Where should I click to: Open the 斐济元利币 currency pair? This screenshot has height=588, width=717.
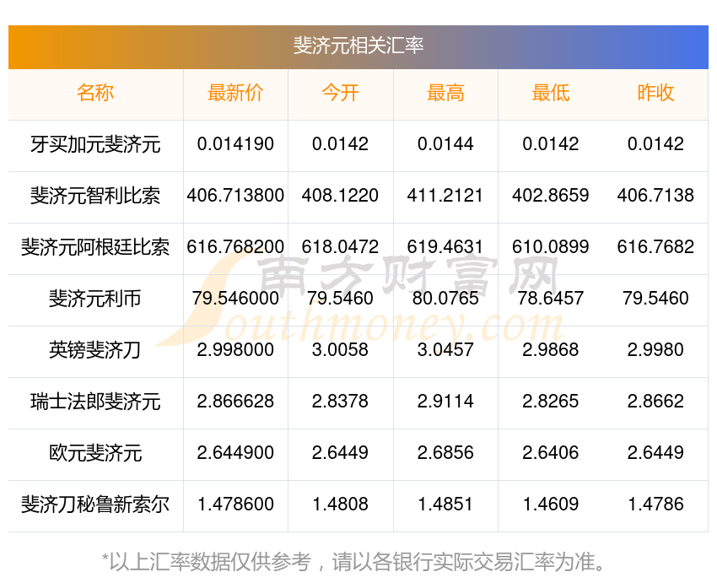pyautogui.click(x=95, y=299)
